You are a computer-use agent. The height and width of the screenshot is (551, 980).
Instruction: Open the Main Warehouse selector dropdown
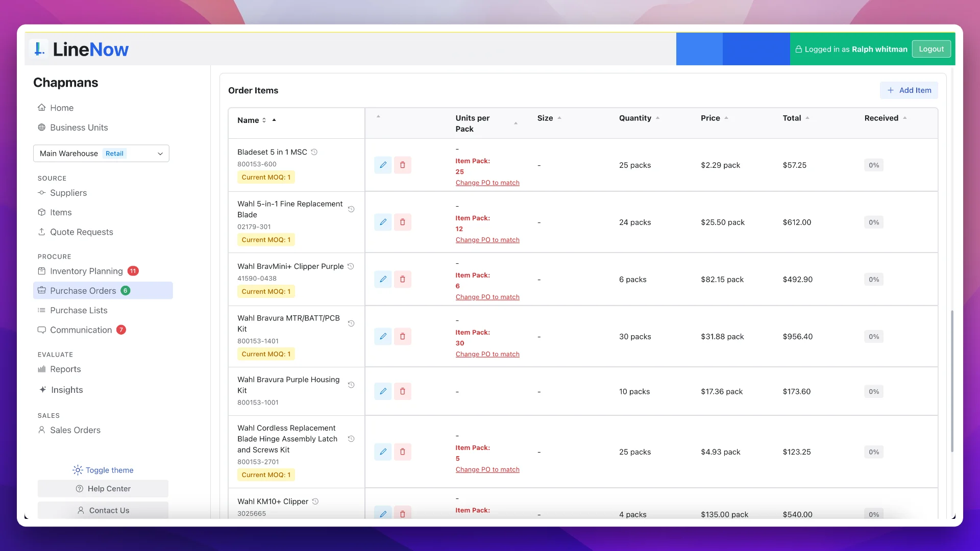click(x=101, y=154)
